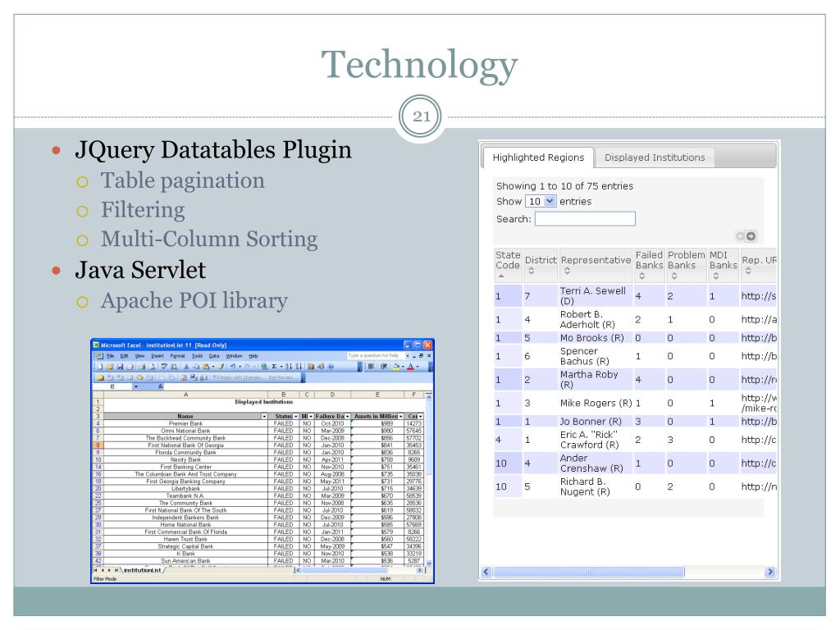Click the datatable scroll right arrow
Viewport: 840px width, 630px height.
pyautogui.click(x=770, y=572)
